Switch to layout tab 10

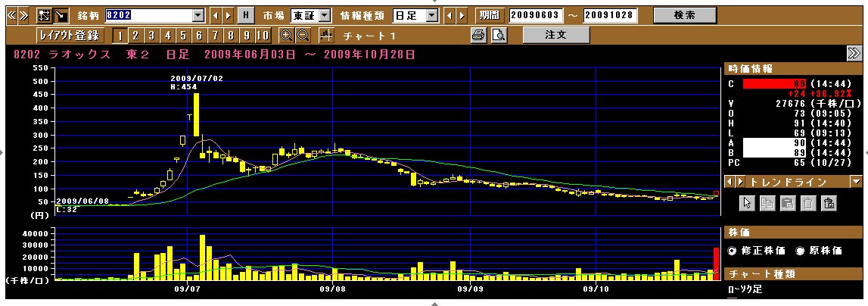coord(263,36)
